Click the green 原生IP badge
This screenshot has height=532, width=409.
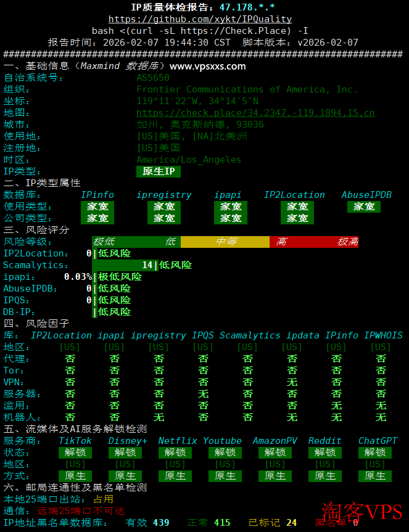pyautogui.click(x=158, y=171)
